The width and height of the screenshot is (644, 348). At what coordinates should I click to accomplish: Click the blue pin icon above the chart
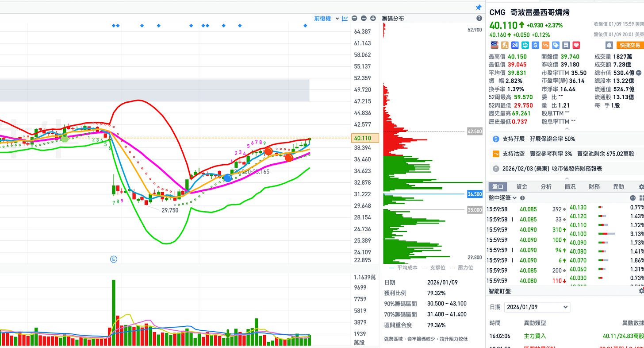click(478, 8)
